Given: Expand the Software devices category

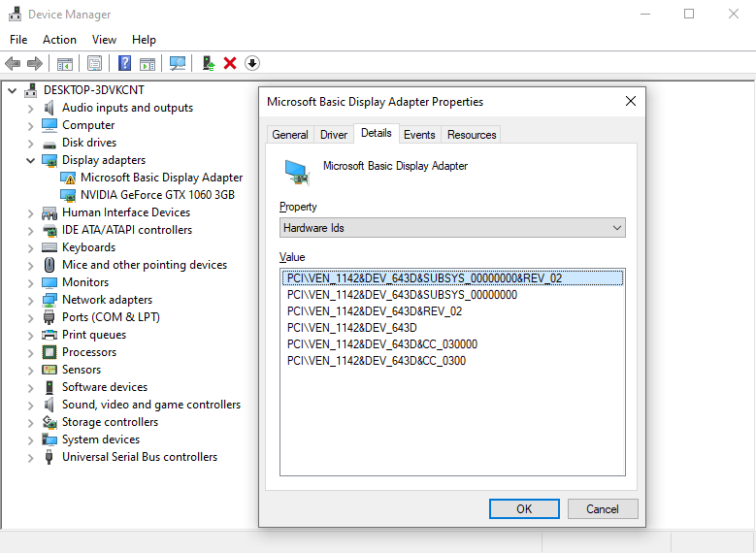Looking at the screenshot, I should pyautogui.click(x=30, y=388).
